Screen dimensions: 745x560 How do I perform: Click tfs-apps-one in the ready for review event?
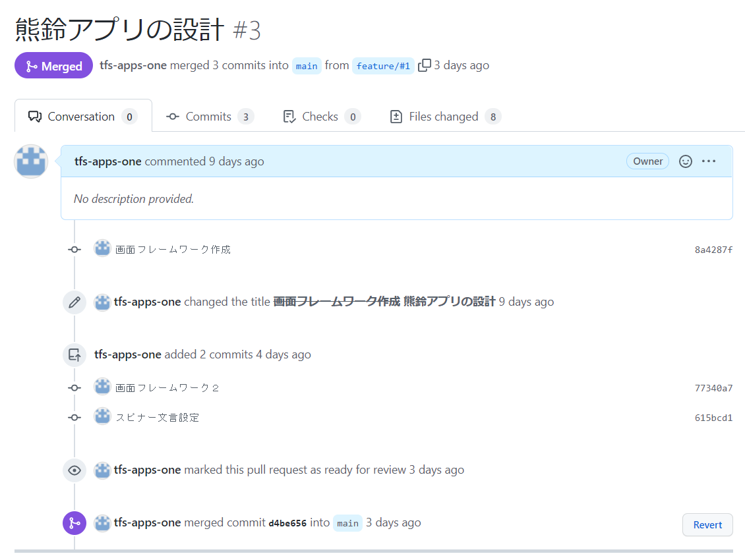pyautogui.click(x=147, y=470)
